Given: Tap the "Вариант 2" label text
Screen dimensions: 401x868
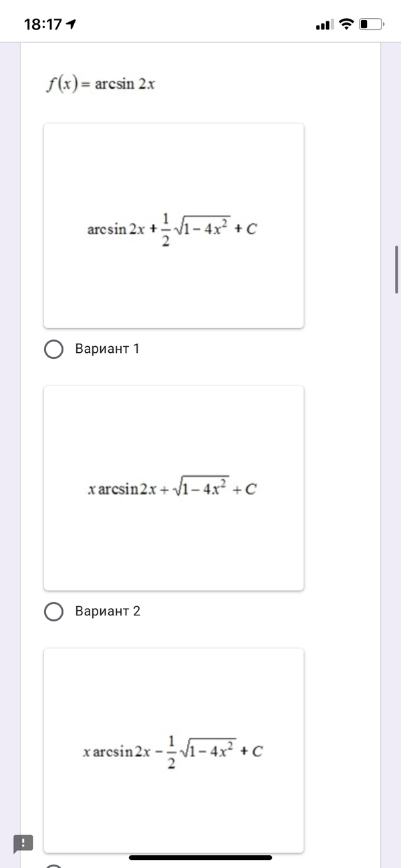Looking at the screenshot, I should 108,611.
